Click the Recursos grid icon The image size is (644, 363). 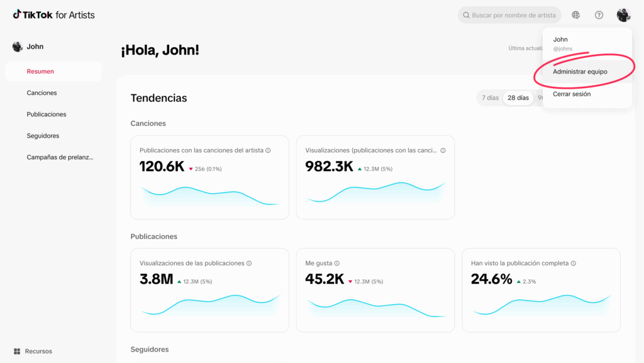coord(17,351)
